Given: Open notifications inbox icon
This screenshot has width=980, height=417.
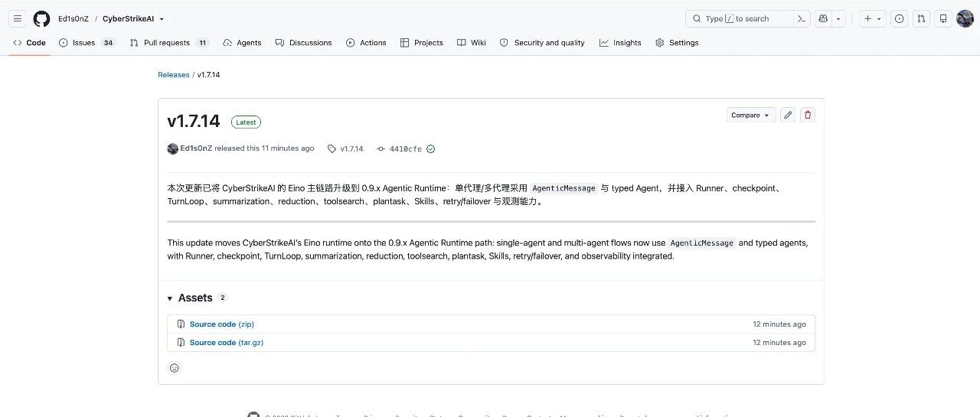Looking at the screenshot, I should pos(943,18).
